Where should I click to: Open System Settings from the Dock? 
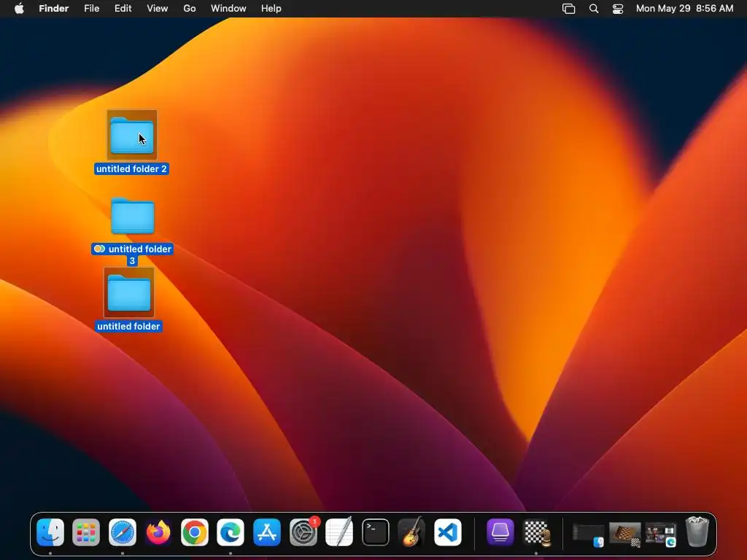[303, 532]
